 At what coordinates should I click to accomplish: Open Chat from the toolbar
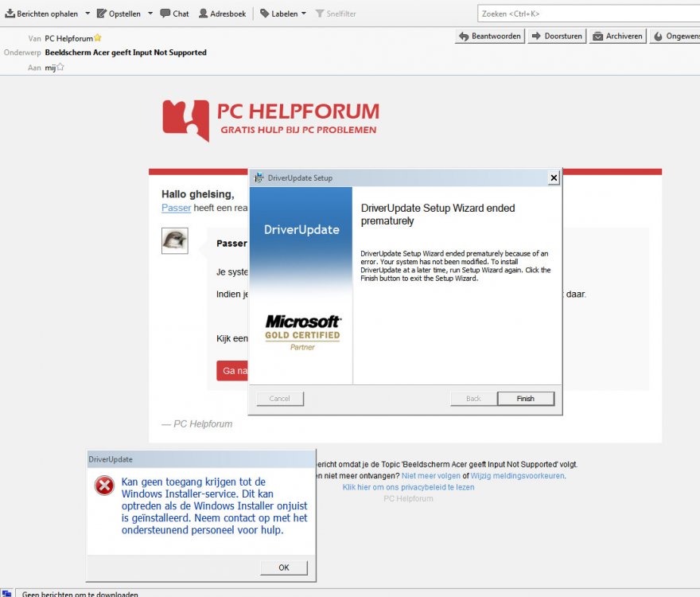click(174, 14)
